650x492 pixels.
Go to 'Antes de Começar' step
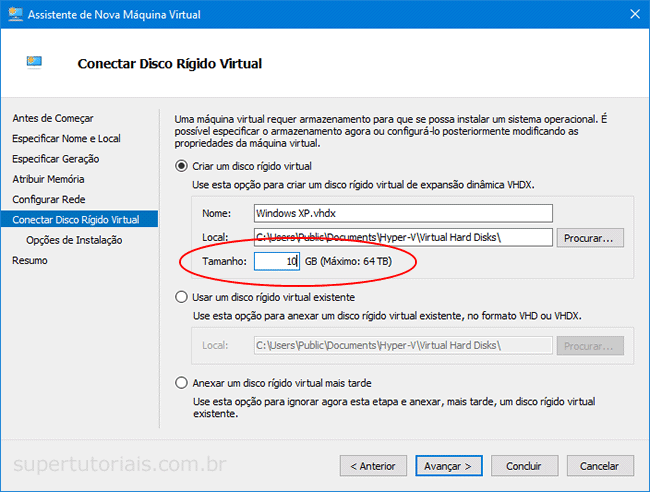[46, 118]
